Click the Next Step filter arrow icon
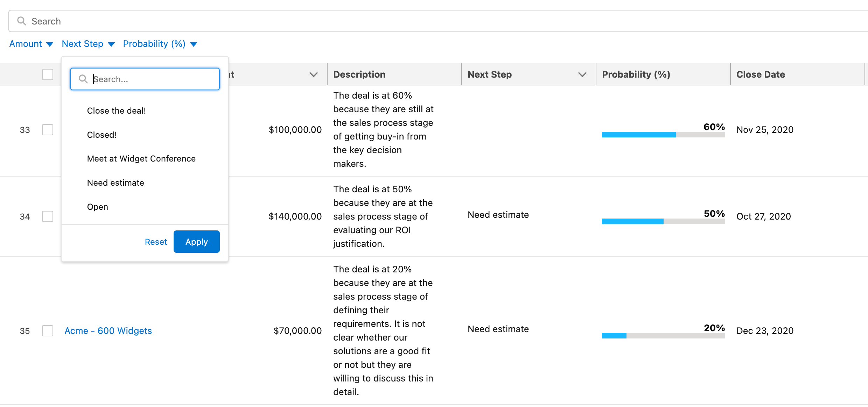The width and height of the screenshot is (868, 407). (111, 44)
